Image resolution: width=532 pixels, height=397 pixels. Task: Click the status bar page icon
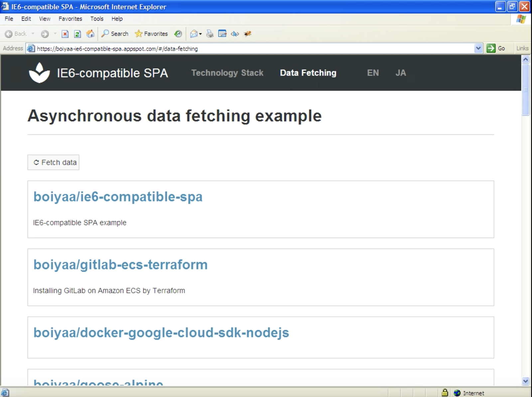click(5, 393)
